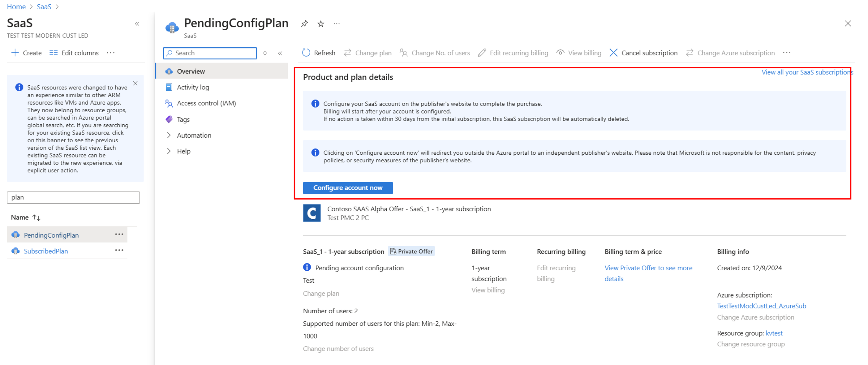Open more options for PendingConfigPlan row

119,234
